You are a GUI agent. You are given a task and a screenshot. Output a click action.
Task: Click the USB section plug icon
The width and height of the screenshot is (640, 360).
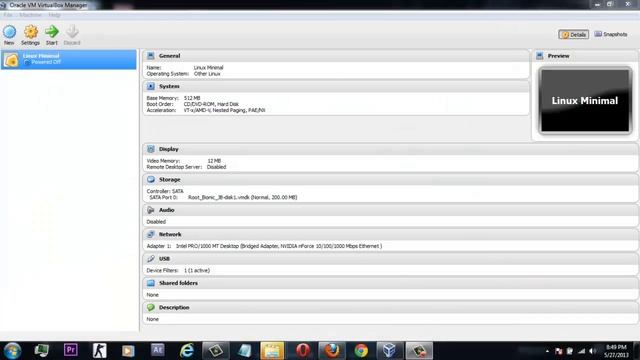pyautogui.click(x=151, y=259)
